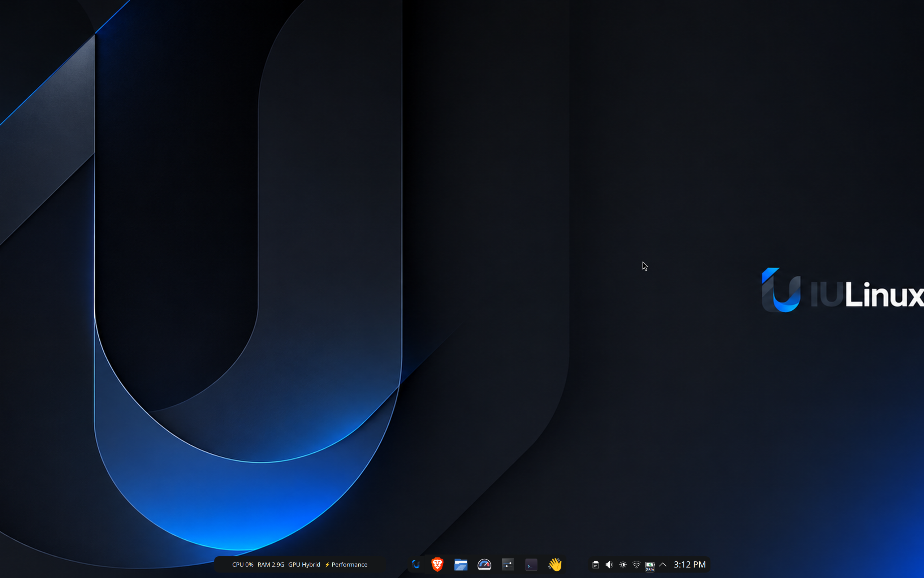
Task: Open the Dolphin file manager
Action: click(461, 565)
